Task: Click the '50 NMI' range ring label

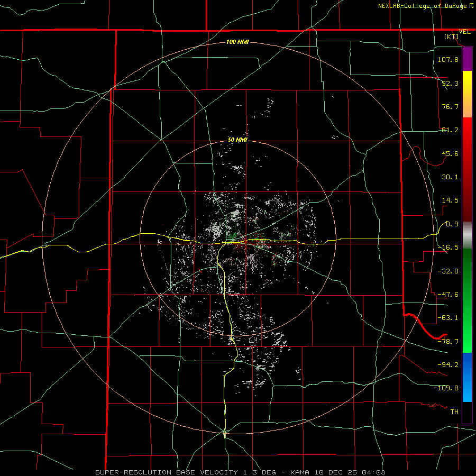Action: click(x=237, y=140)
